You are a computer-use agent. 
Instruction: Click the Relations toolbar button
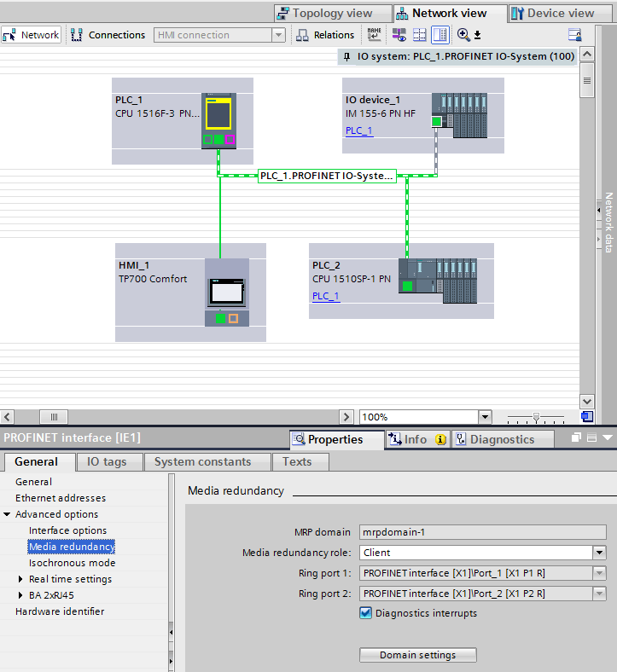(326, 35)
